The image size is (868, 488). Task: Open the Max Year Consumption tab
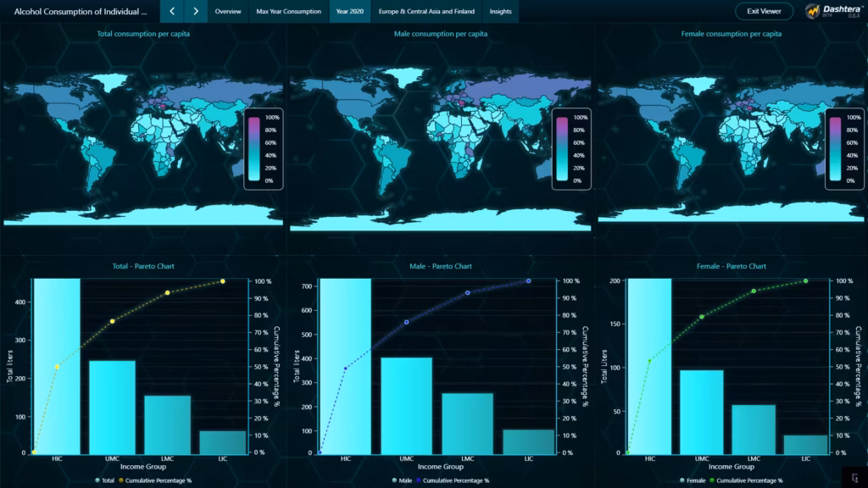(287, 11)
